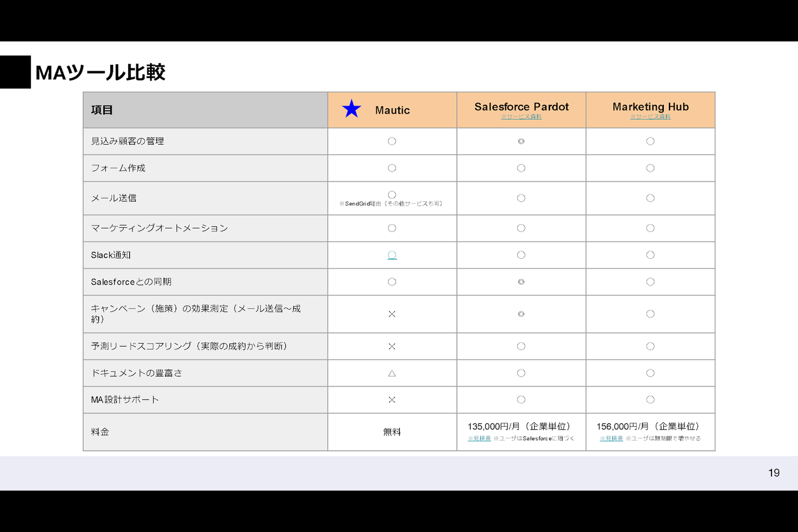Open the サービス資料 link under Marketing Hub
Viewport: 798px width, 532px height.
[651, 117]
